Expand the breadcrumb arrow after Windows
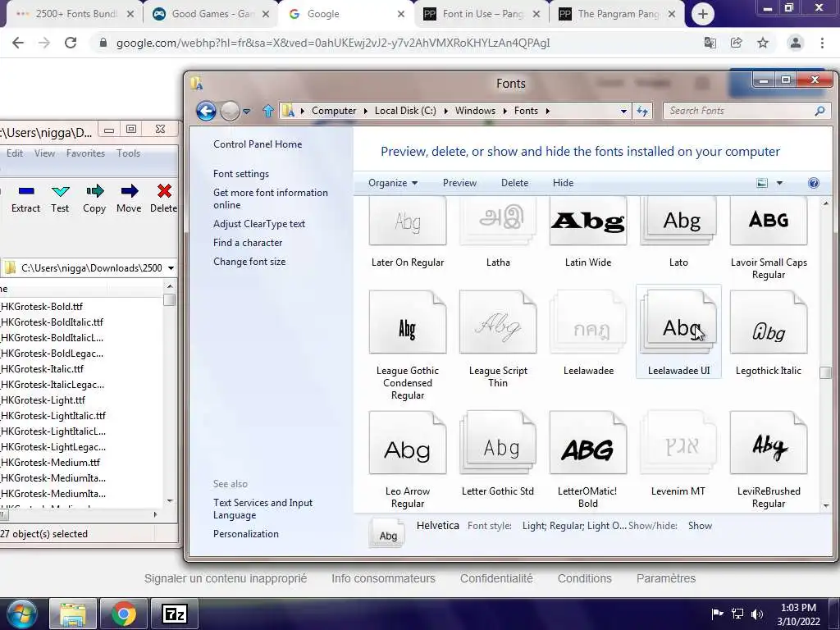The height and width of the screenshot is (630, 840). point(504,111)
